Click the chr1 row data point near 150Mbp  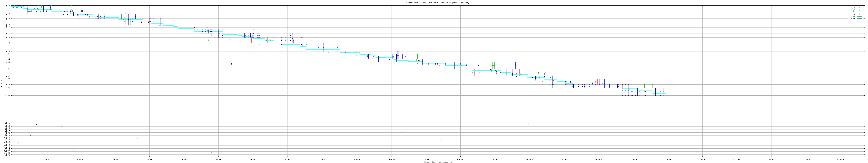point(528,123)
